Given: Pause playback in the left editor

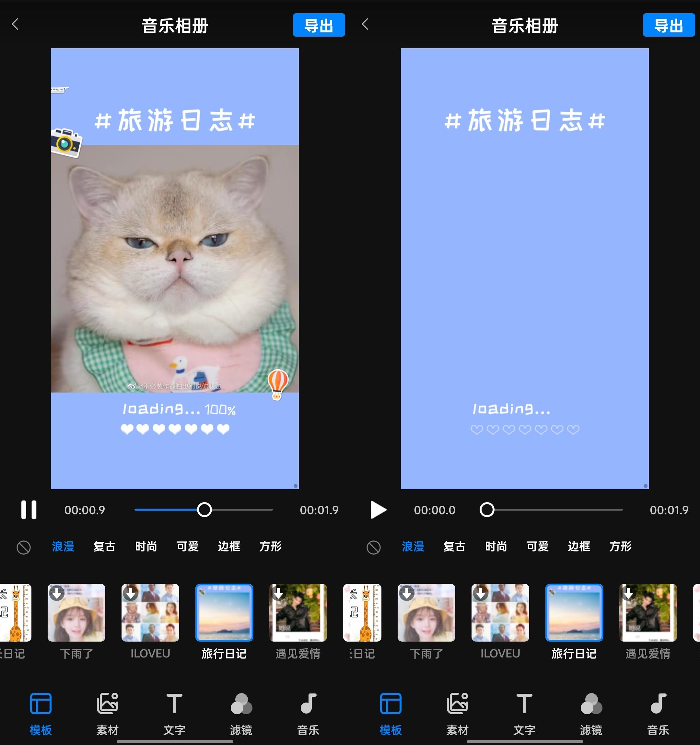Looking at the screenshot, I should (29, 510).
